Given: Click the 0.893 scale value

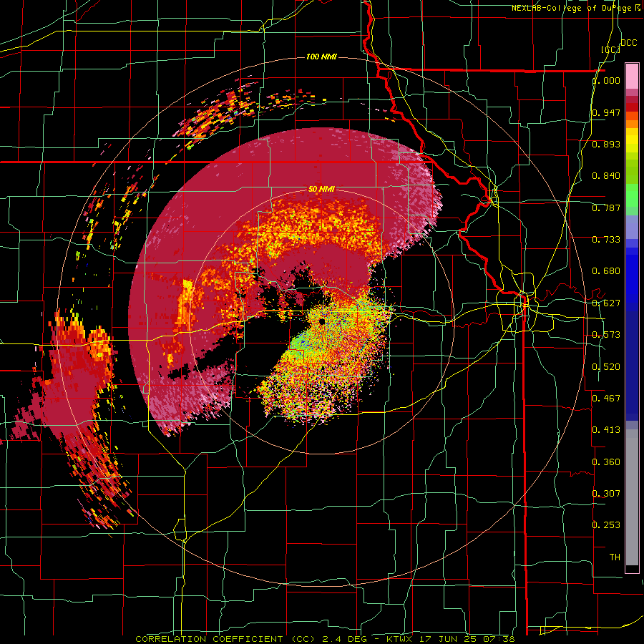Looking at the screenshot, I should (x=606, y=144).
